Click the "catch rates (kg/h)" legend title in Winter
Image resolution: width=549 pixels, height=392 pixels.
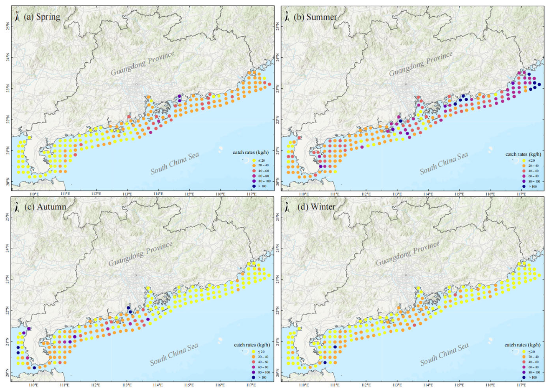click(x=522, y=345)
